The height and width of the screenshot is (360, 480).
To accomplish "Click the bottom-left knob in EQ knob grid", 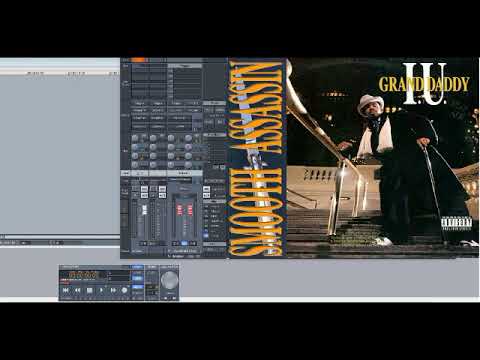I will [x=135, y=164].
